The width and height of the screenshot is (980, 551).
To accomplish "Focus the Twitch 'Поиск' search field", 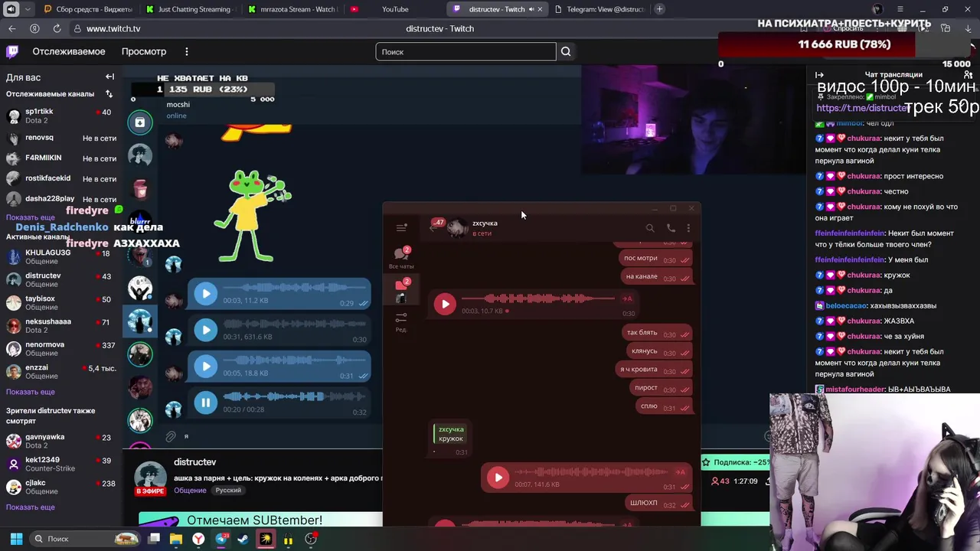I will (465, 51).
